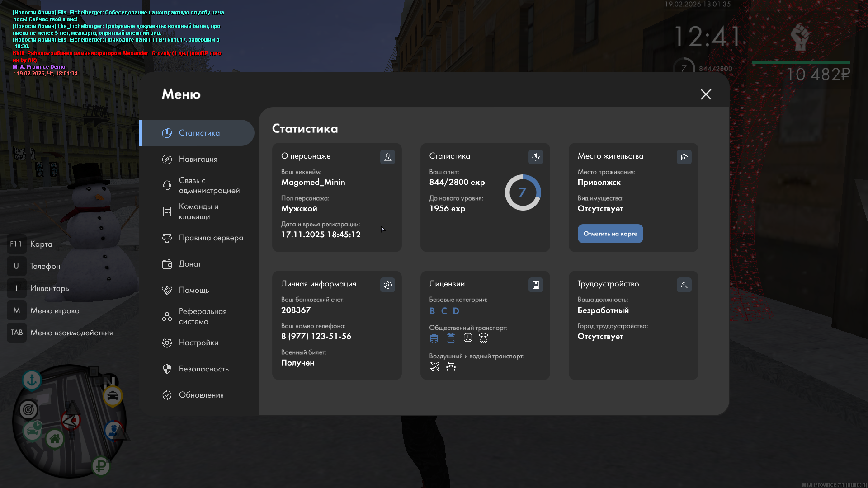
Task: Open the Навигация menu section
Action: click(198, 159)
